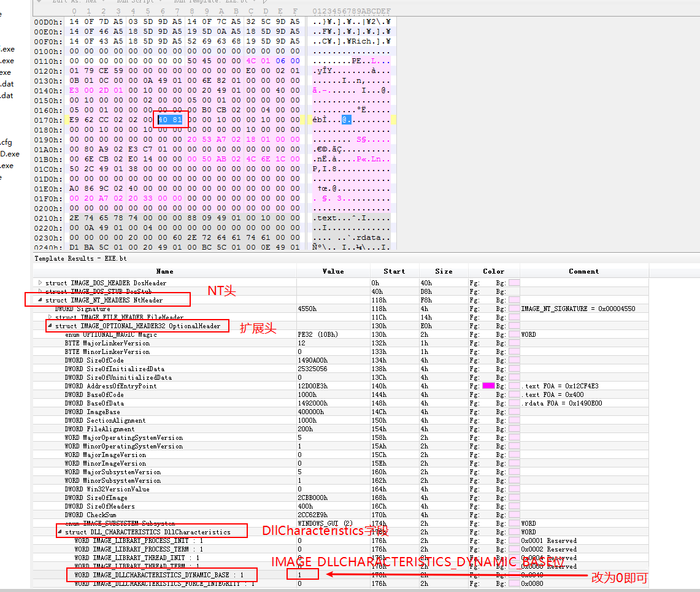Open the magenta Fg swatch for AddressOfEntryPoint
The width and height of the screenshot is (700, 592).
click(x=488, y=386)
